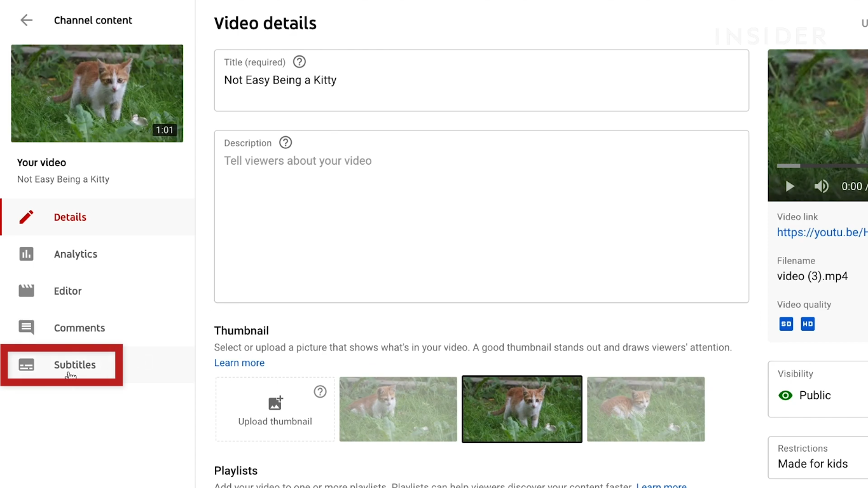Screen dimensions: 868x488
Task: Click the Subtitles caption icon
Action: (26, 365)
